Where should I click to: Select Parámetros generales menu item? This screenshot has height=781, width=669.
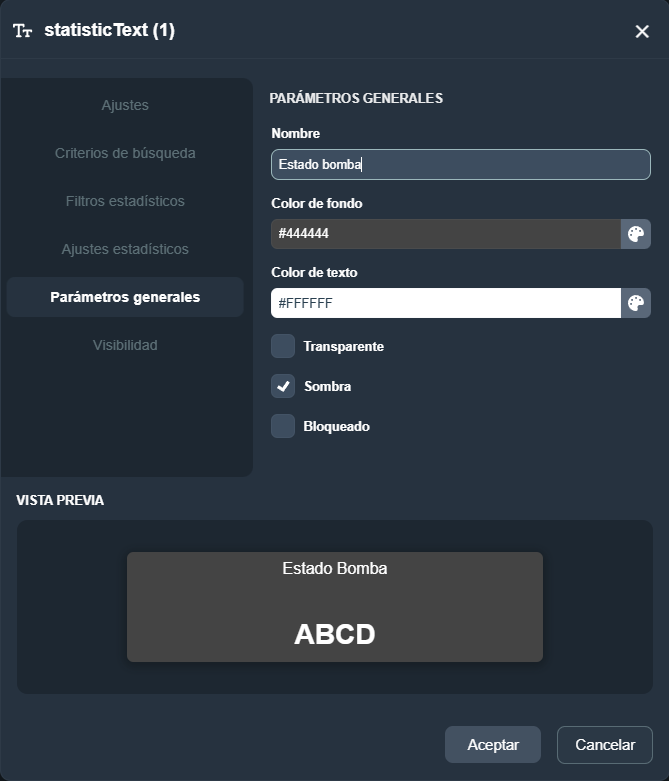(x=125, y=297)
